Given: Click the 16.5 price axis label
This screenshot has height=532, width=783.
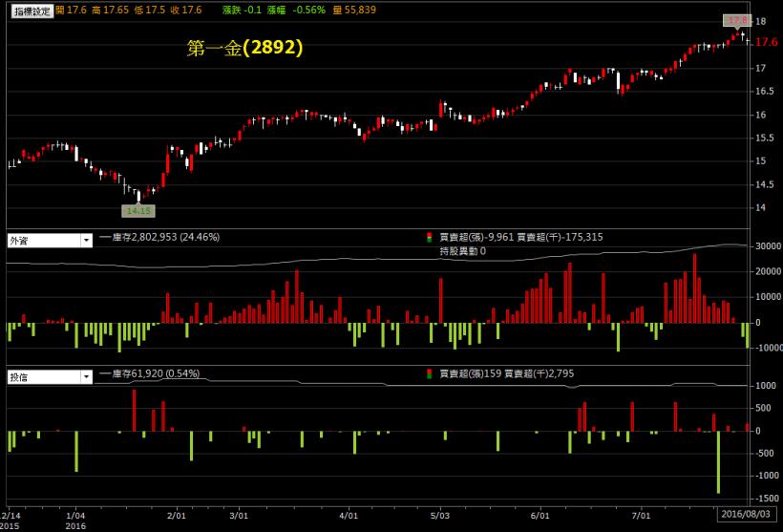Looking at the screenshot, I should tap(764, 92).
